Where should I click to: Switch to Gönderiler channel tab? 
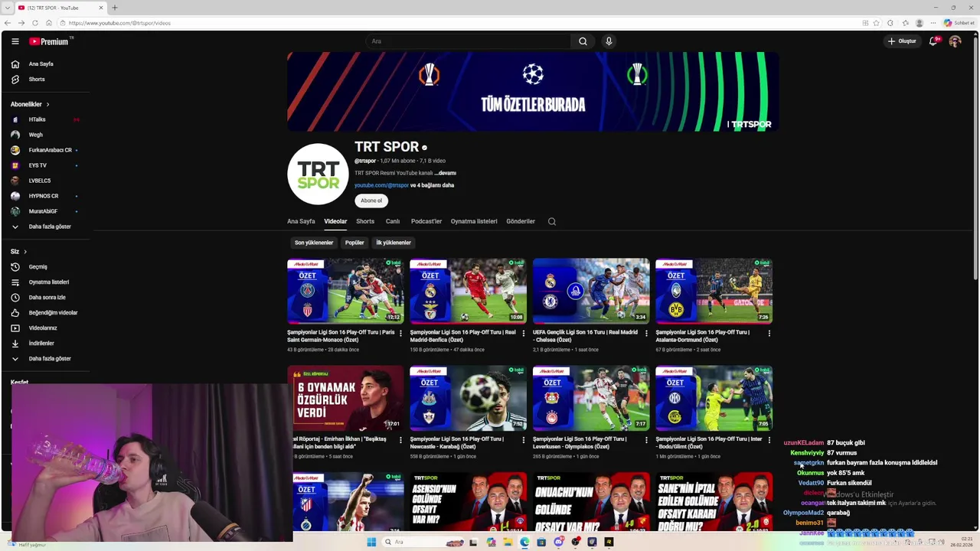pyautogui.click(x=521, y=221)
